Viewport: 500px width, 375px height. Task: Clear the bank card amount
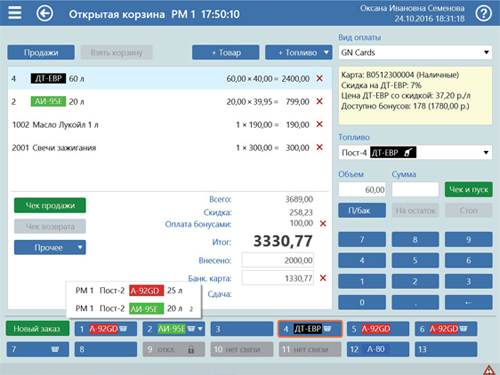(x=323, y=278)
